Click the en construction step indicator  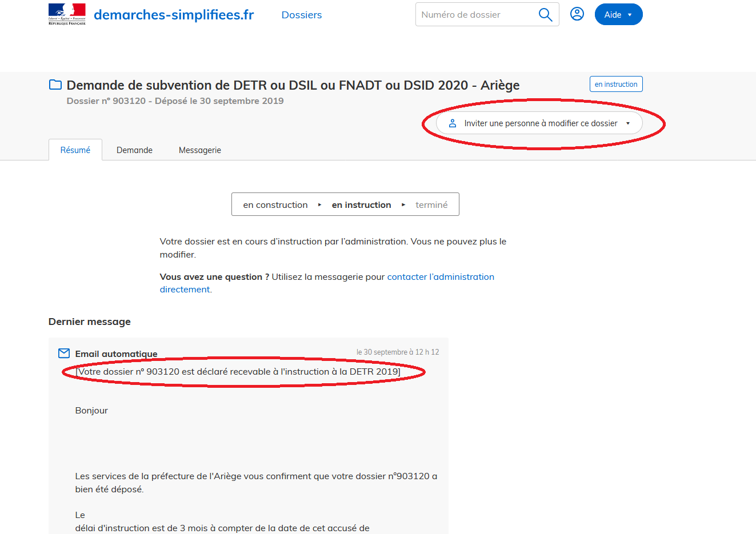click(275, 204)
